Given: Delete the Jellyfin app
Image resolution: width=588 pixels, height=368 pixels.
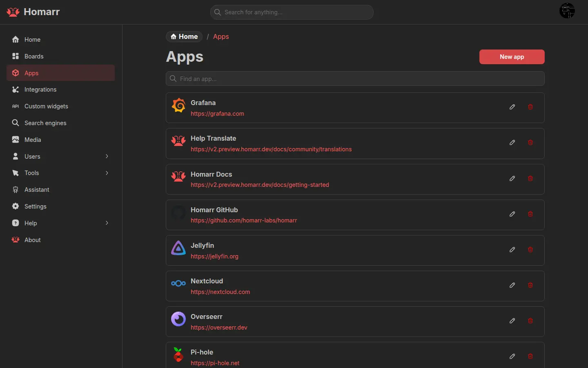Looking at the screenshot, I should (x=530, y=250).
